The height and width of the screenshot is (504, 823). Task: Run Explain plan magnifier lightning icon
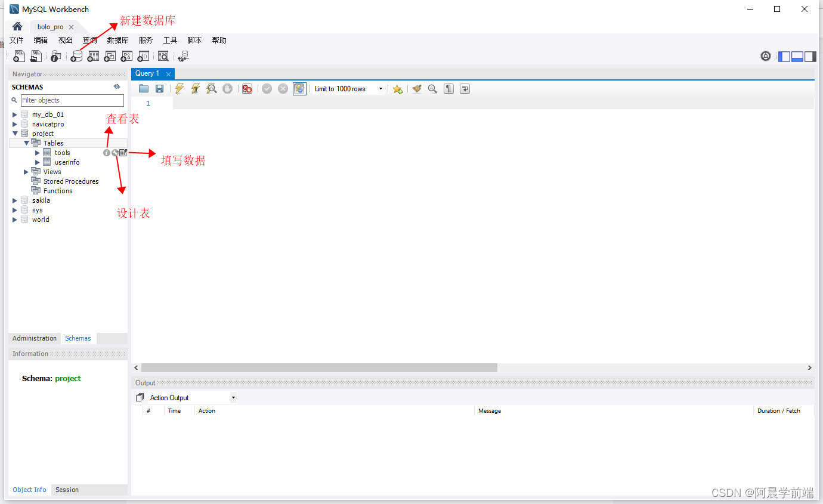[x=211, y=89]
